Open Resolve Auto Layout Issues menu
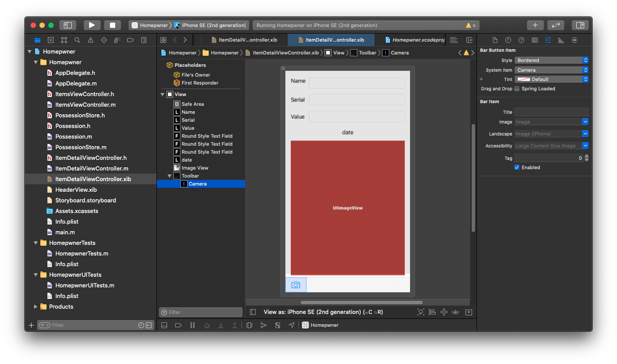617x364 pixels. tap(455, 312)
